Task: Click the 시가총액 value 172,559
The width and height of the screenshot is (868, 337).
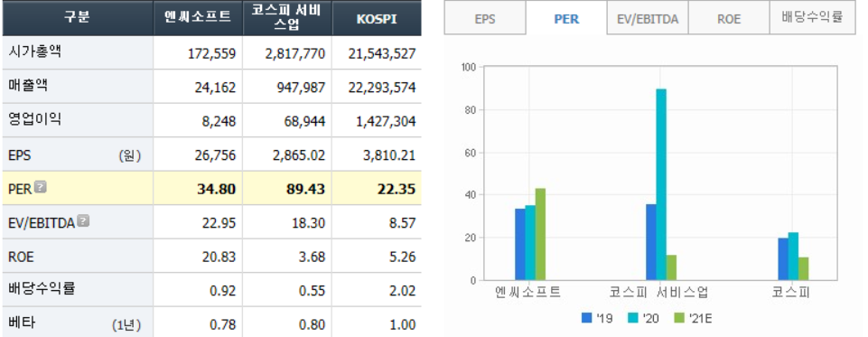Action: [212, 54]
